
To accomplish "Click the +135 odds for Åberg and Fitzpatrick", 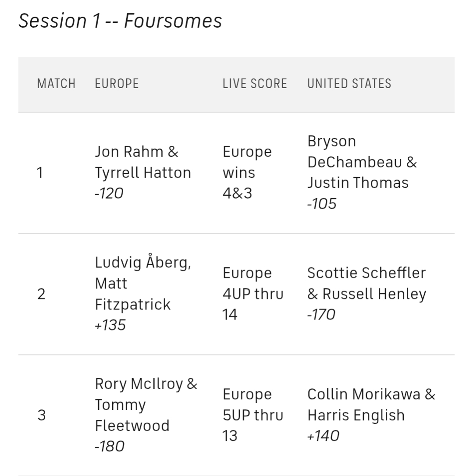I will (110, 325).
